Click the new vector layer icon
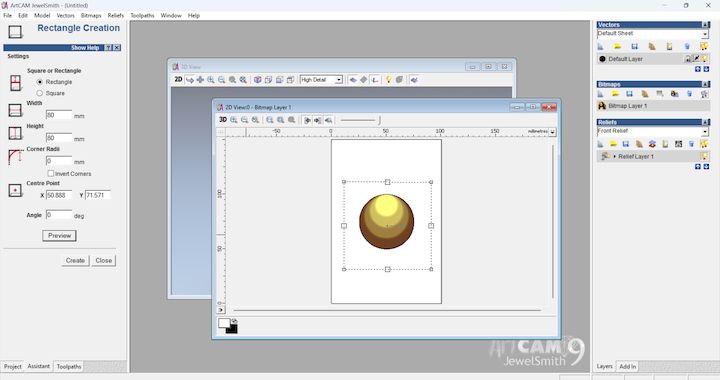Screen dimensions: 720x380 (601, 46)
